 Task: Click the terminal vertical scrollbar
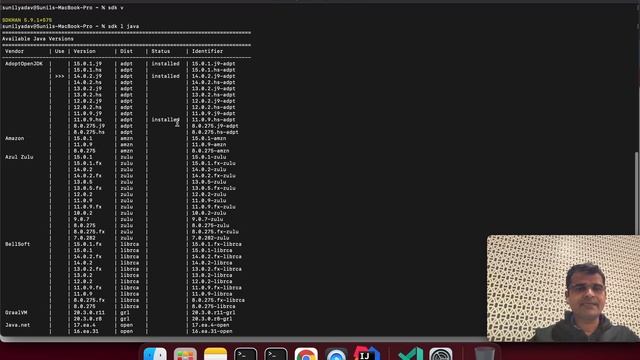click(x=636, y=192)
